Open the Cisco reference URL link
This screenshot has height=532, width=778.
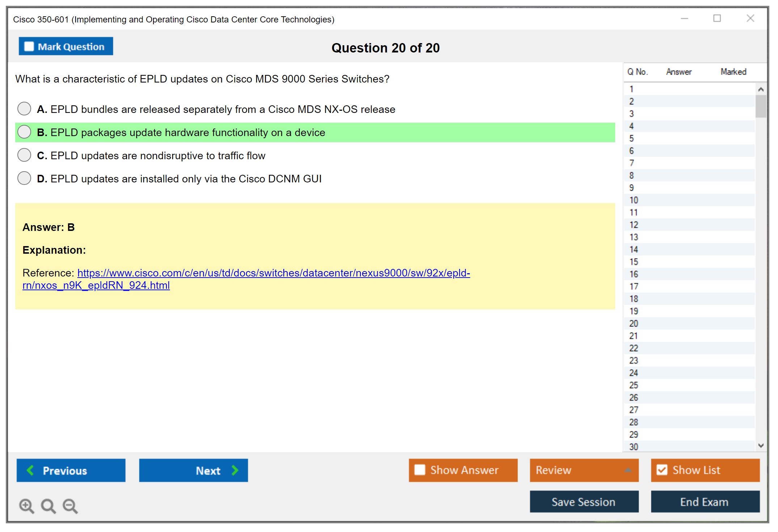[x=273, y=273]
